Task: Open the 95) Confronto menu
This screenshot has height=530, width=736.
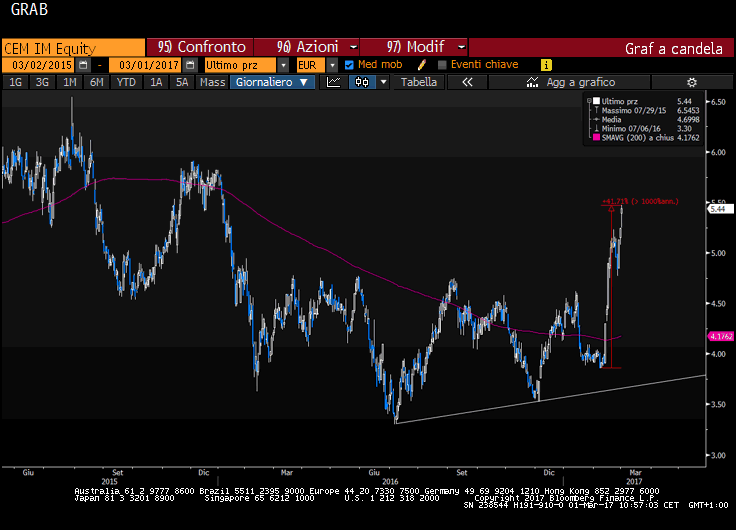Action: [x=200, y=47]
